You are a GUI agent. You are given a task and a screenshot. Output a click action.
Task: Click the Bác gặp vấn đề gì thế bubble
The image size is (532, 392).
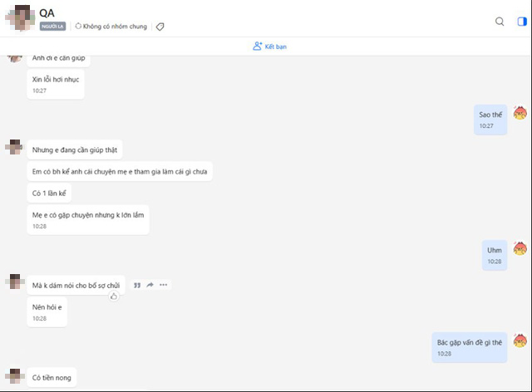[469, 348]
